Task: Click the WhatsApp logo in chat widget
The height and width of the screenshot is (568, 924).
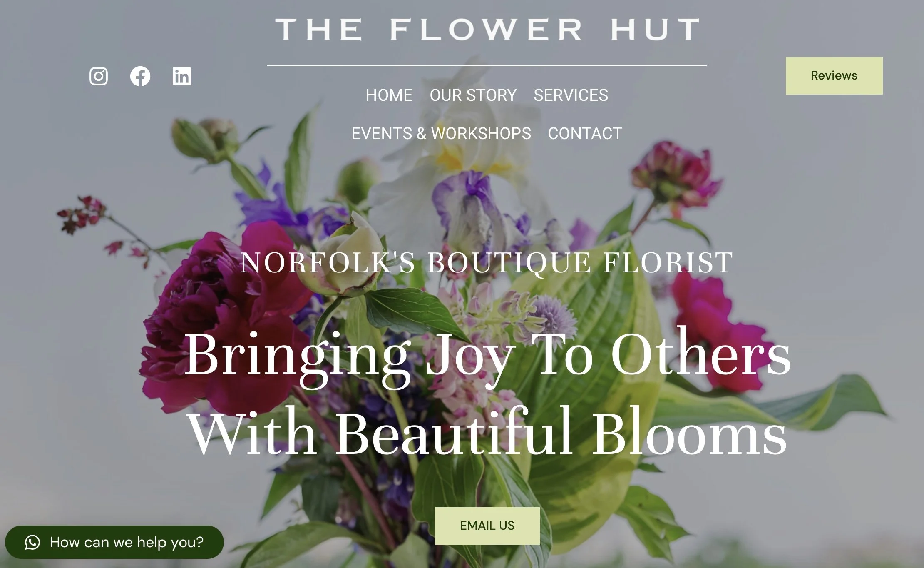Action: pyautogui.click(x=32, y=542)
